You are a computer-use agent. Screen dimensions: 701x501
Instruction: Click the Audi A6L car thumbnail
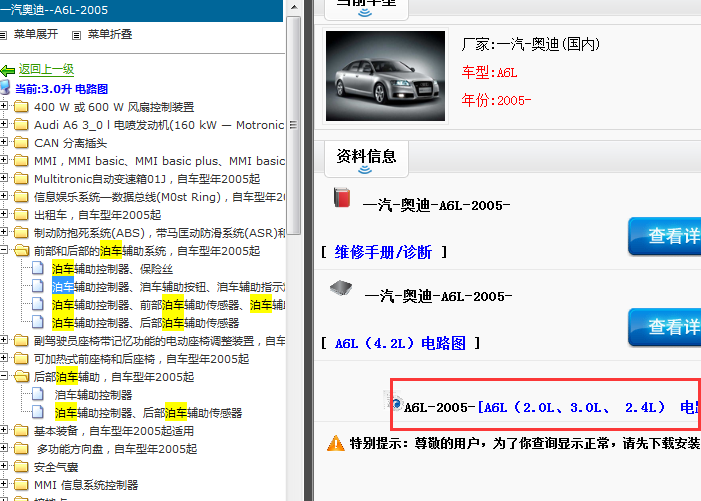(x=385, y=76)
